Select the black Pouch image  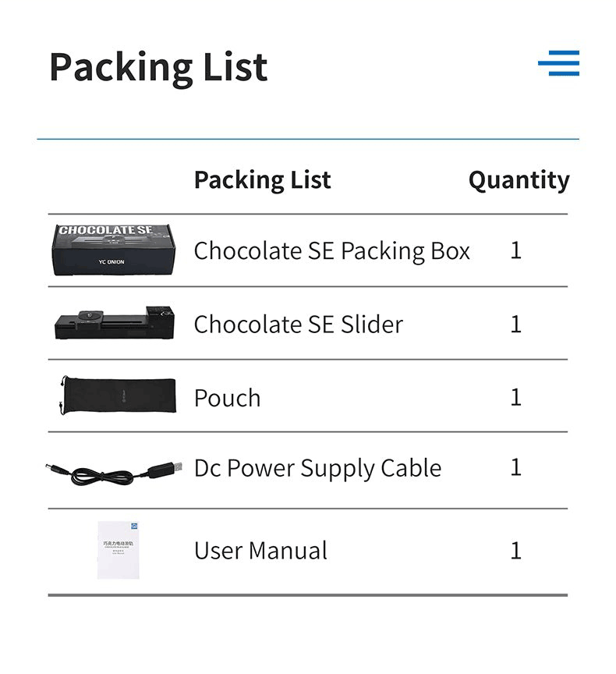(x=118, y=396)
